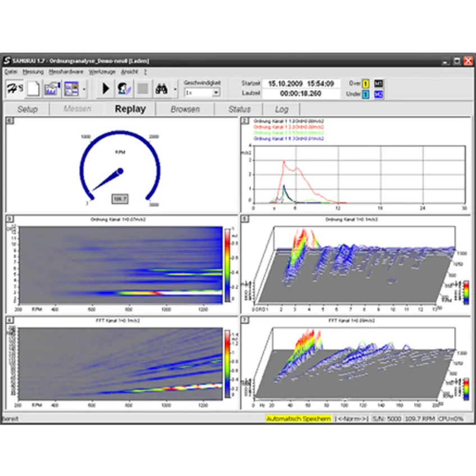Click the HS logo toolbar icon
The width and height of the screenshot is (476, 476).
(x=15, y=89)
